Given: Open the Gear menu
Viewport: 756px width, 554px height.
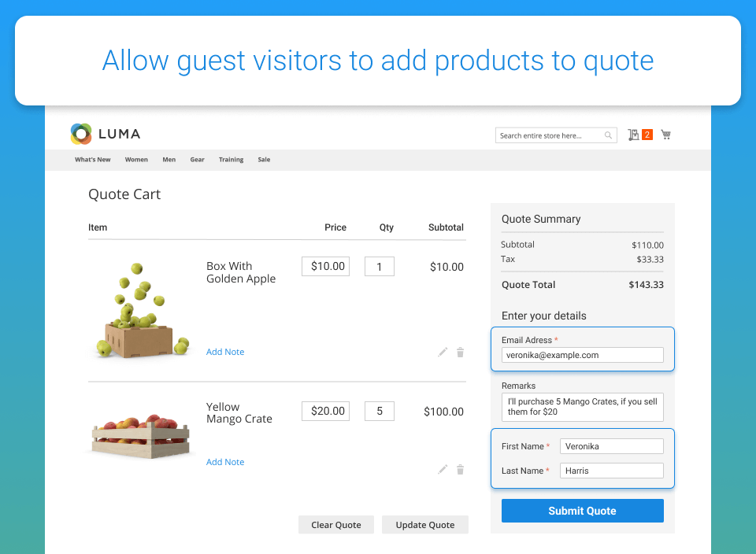Looking at the screenshot, I should [x=197, y=160].
